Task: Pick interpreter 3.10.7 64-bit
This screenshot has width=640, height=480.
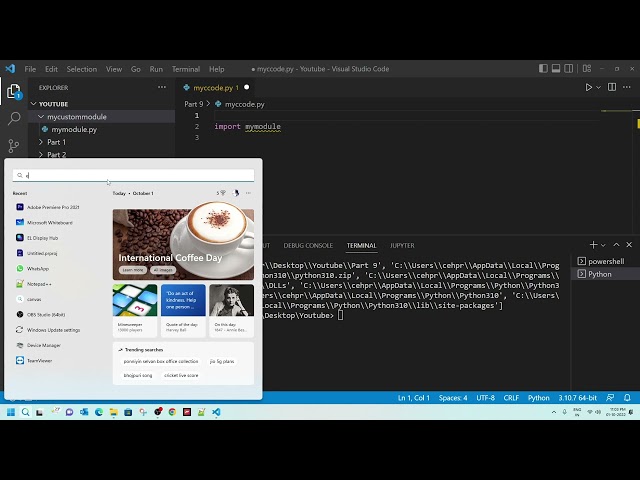Action: pyautogui.click(x=578, y=398)
